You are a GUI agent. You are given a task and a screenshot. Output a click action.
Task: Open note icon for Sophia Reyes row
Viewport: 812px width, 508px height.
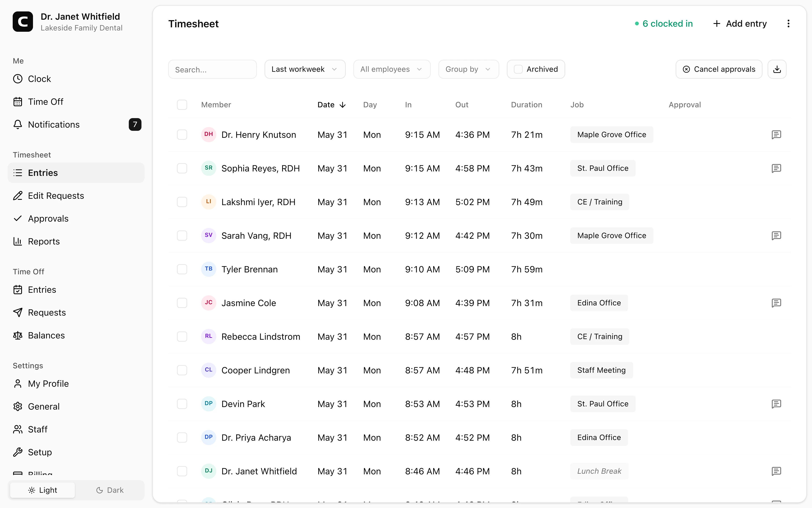coord(776,168)
